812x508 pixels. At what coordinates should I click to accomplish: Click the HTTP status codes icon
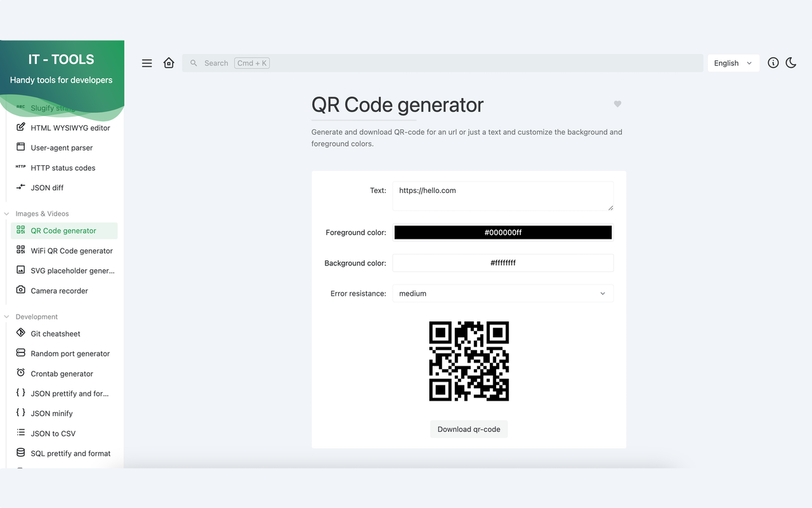(21, 168)
